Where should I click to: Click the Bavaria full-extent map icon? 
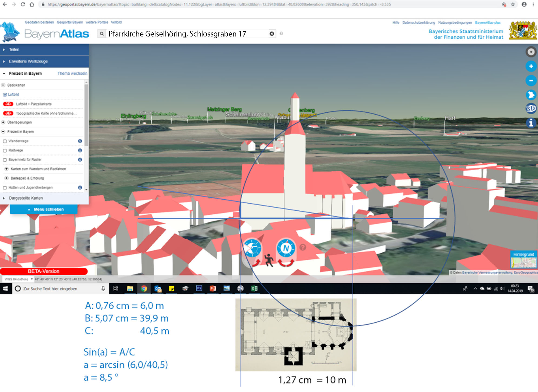tap(531, 95)
